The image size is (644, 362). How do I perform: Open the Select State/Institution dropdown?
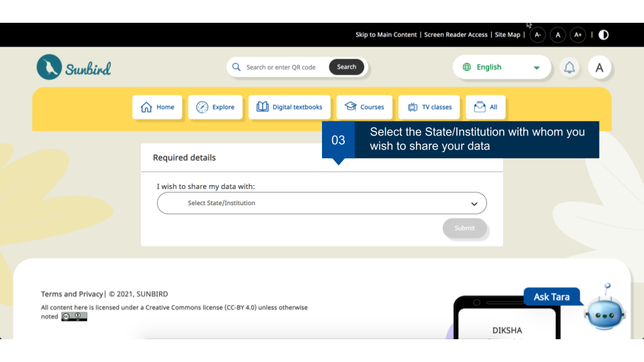point(322,203)
